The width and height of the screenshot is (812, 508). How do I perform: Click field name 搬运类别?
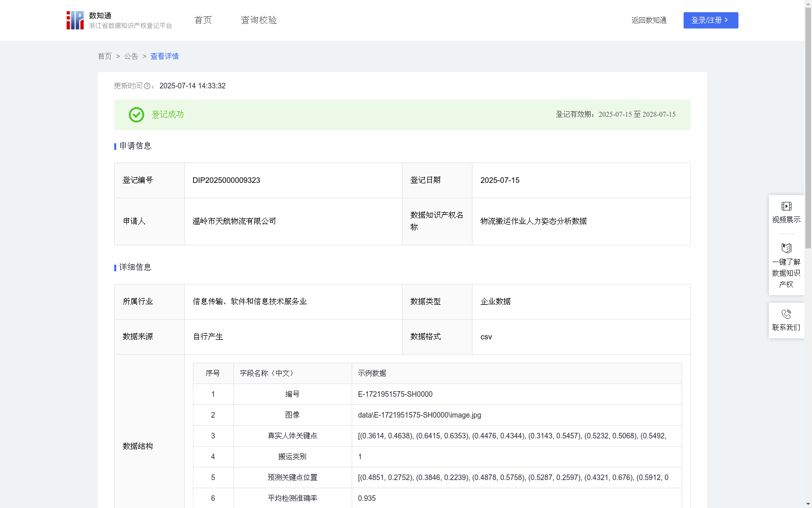click(x=292, y=457)
